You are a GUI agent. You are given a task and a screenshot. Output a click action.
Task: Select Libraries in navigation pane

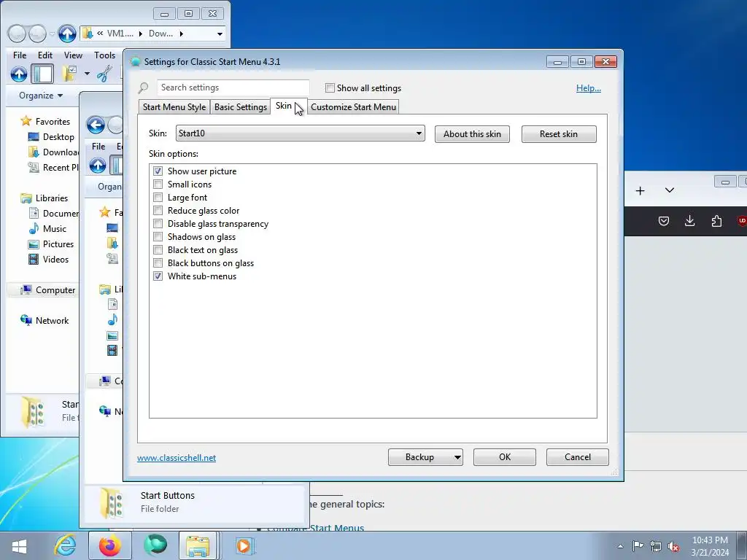(x=44, y=198)
